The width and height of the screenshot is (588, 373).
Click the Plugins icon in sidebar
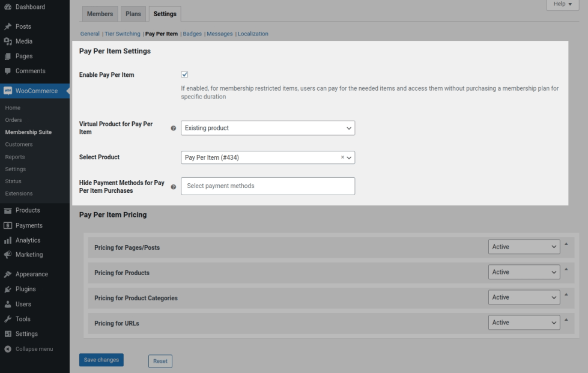click(8, 289)
